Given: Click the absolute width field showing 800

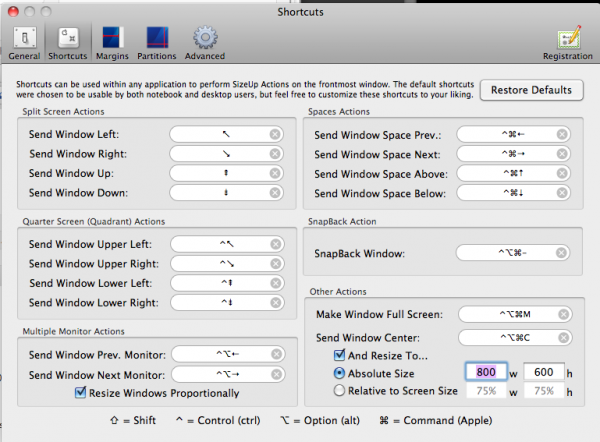Looking at the screenshot, I should pyautogui.click(x=486, y=372).
